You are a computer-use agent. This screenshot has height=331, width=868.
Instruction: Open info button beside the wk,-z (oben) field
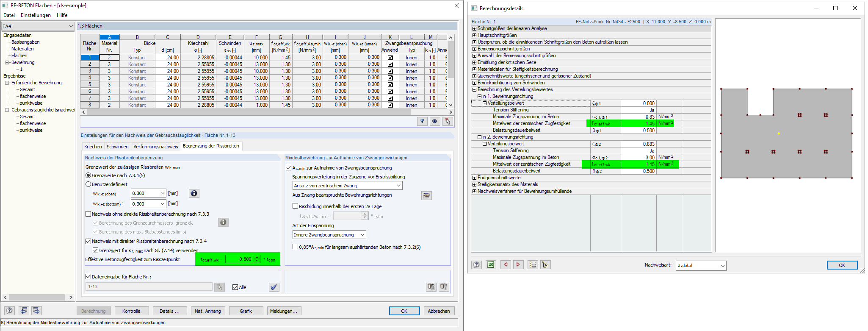(194, 193)
